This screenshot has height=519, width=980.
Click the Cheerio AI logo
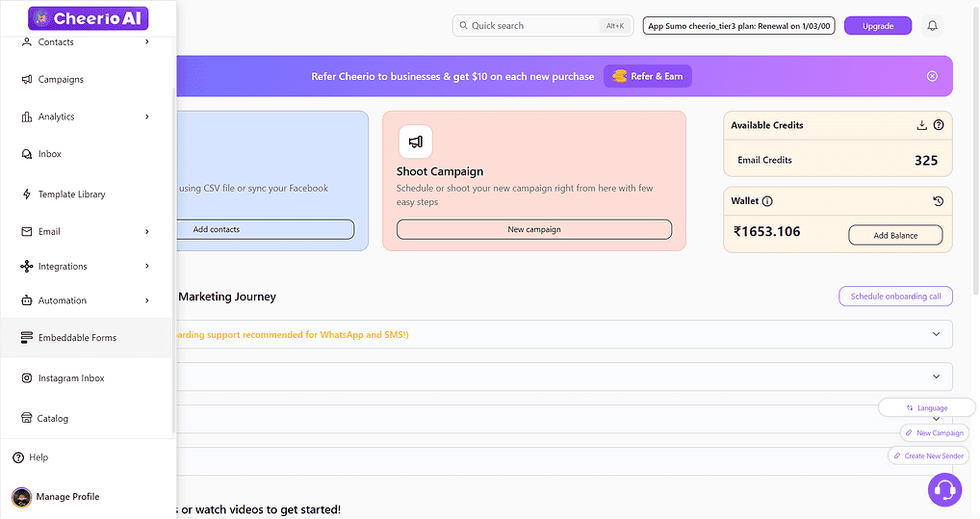pos(89,18)
